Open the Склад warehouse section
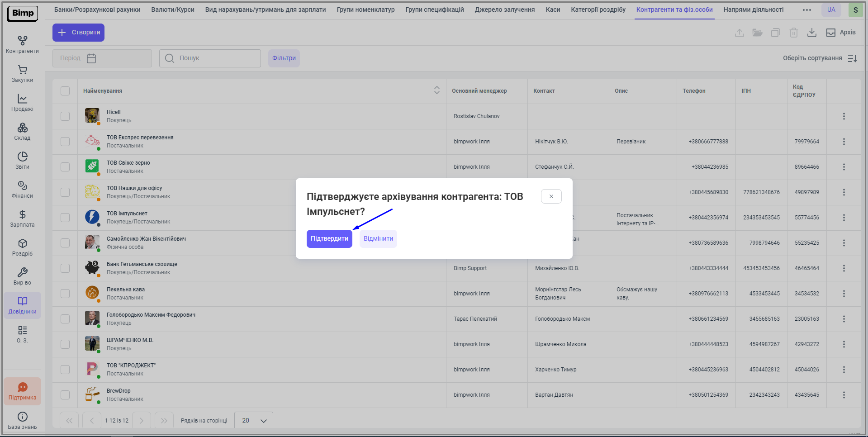This screenshot has height=437, width=868. tap(22, 132)
